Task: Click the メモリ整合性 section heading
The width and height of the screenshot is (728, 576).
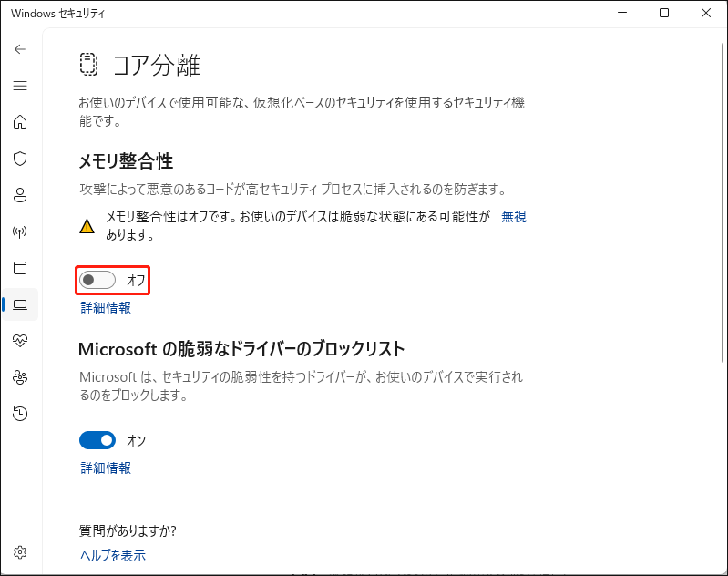Action: click(x=126, y=161)
